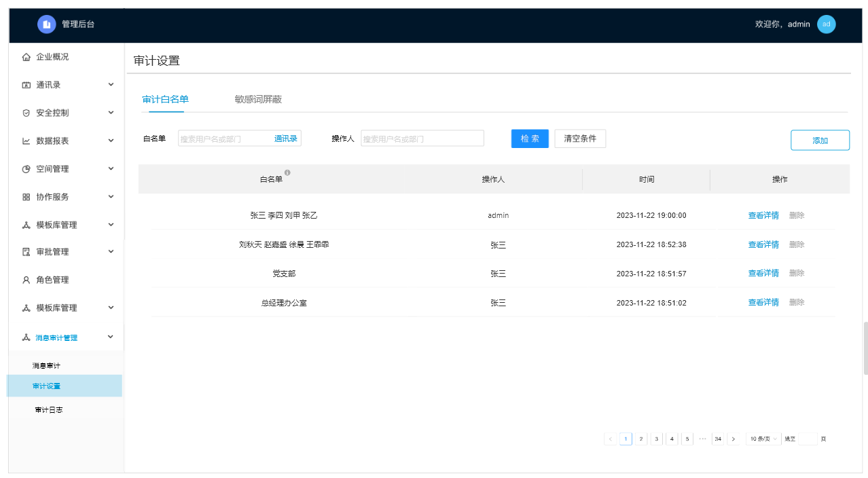Screen dimensions: 868x478
Task: Click the 审批管理 document icon
Action: pyautogui.click(x=26, y=252)
